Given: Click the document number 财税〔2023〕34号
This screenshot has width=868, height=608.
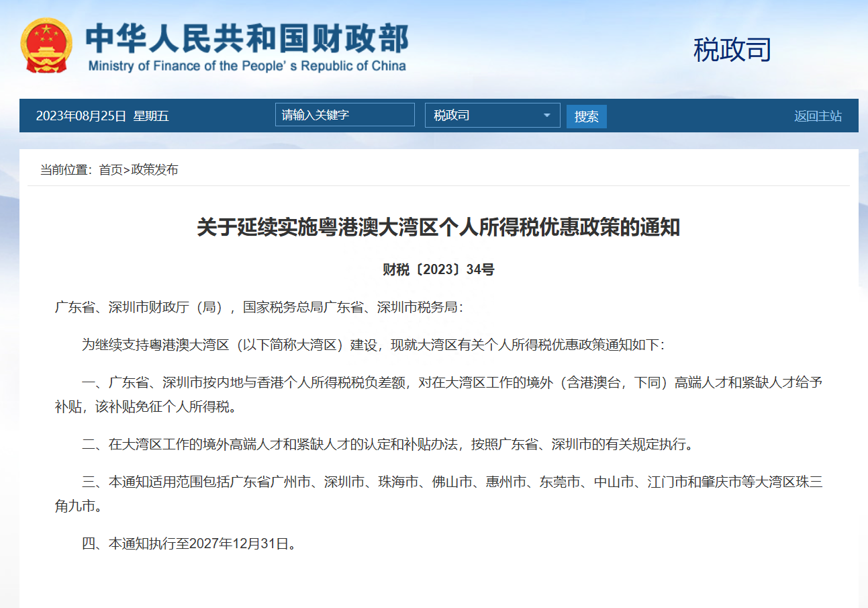Looking at the screenshot, I should coord(438,269).
